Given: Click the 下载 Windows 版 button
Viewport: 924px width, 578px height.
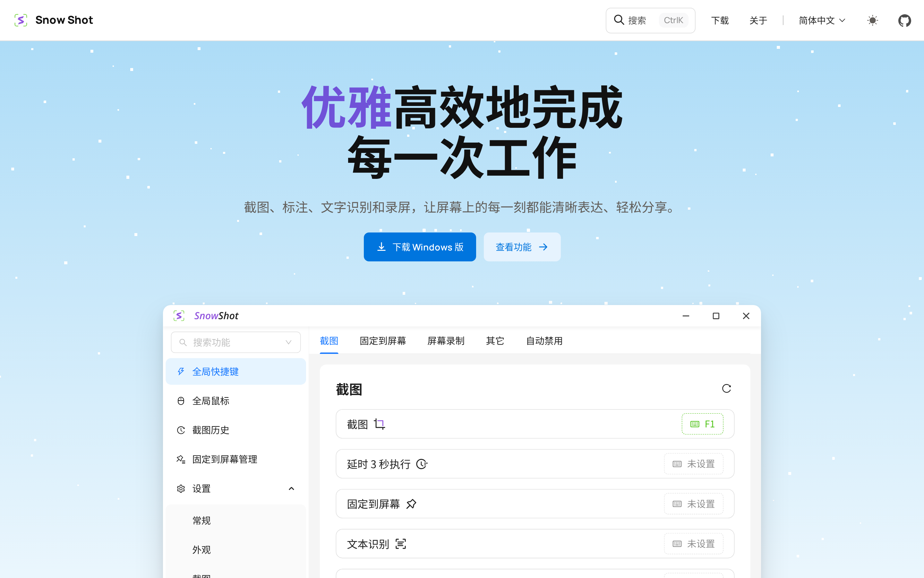Looking at the screenshot, I should coord(420,247).
